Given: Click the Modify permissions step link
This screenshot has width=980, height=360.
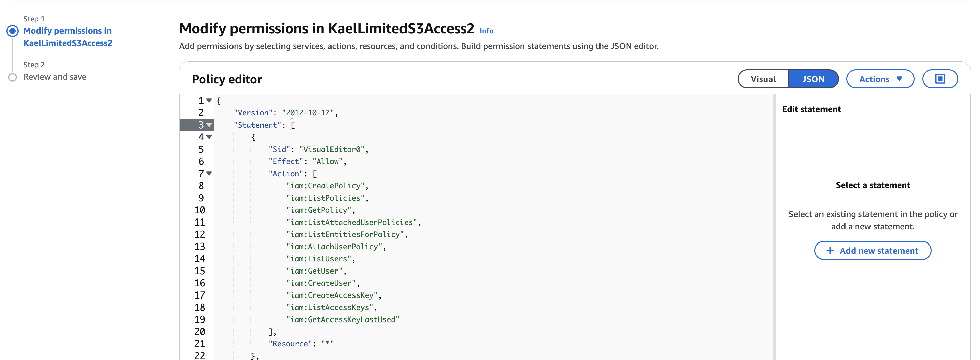Looking at the screenshot, I should (x=68, y=37).
